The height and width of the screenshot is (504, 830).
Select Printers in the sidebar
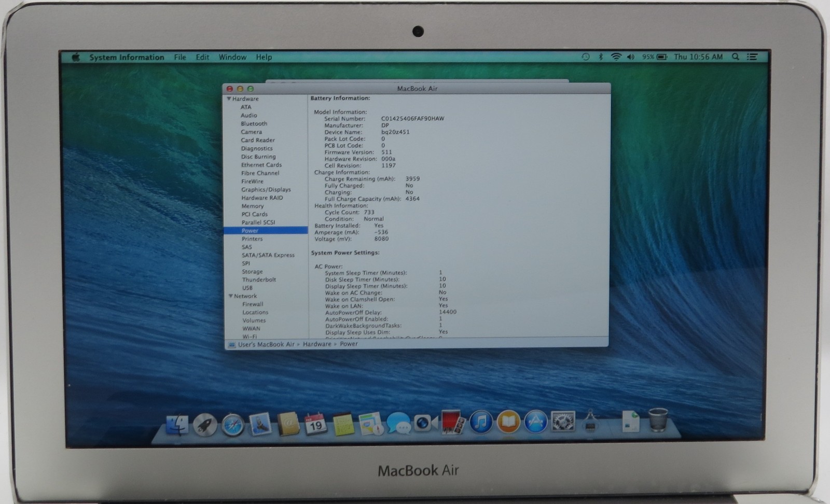coord(252,239)
